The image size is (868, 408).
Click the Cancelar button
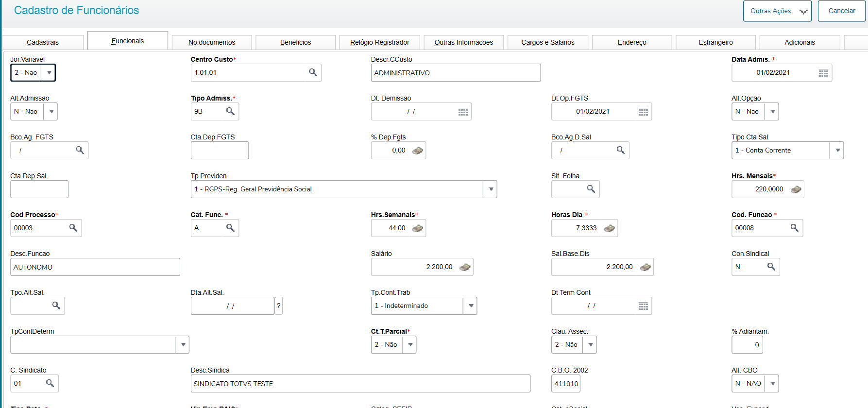click(841, 11)
